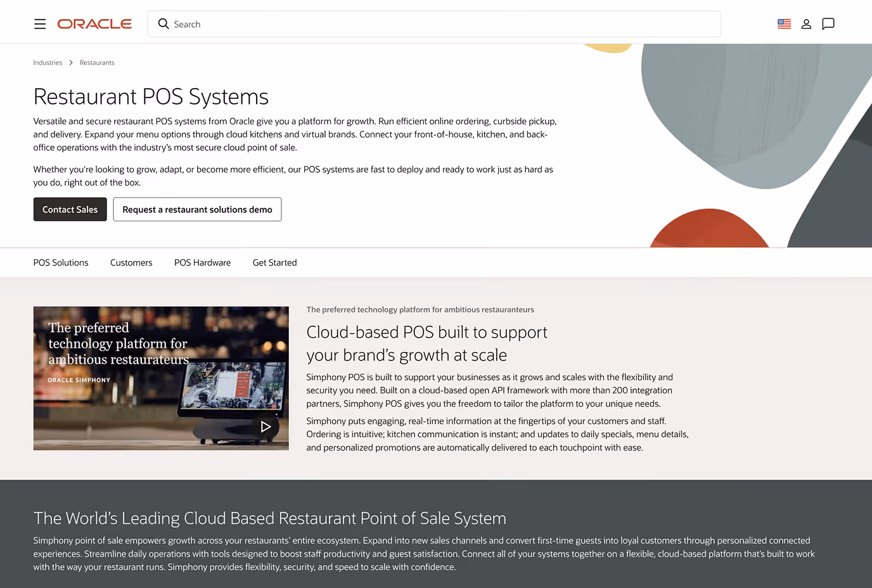
Task: Click 'The preferred technology platform' caption above heading
Action: 420,310
